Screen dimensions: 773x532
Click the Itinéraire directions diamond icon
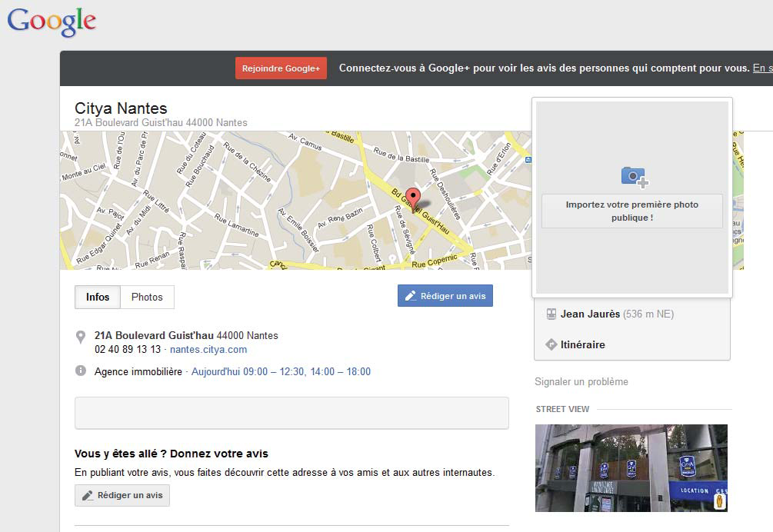pyautogui.click(x=551, y=344)
